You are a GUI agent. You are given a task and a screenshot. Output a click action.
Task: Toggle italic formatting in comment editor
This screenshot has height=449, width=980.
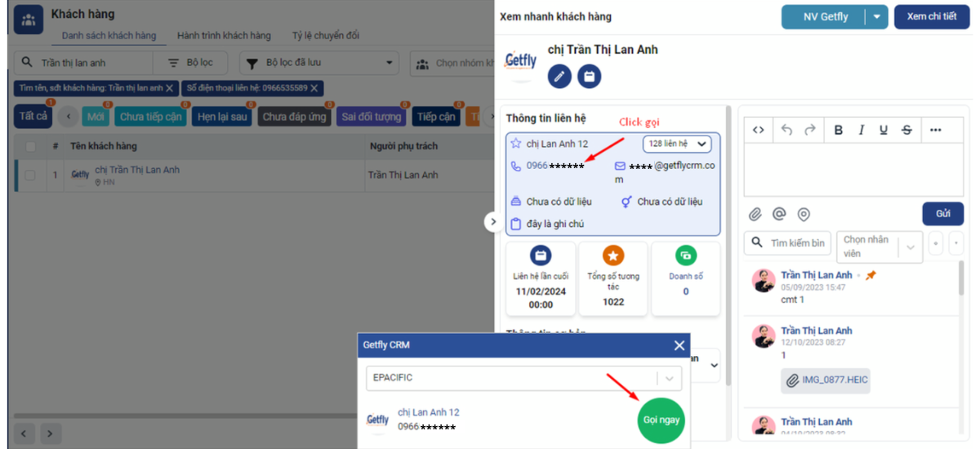click(861, 130)
